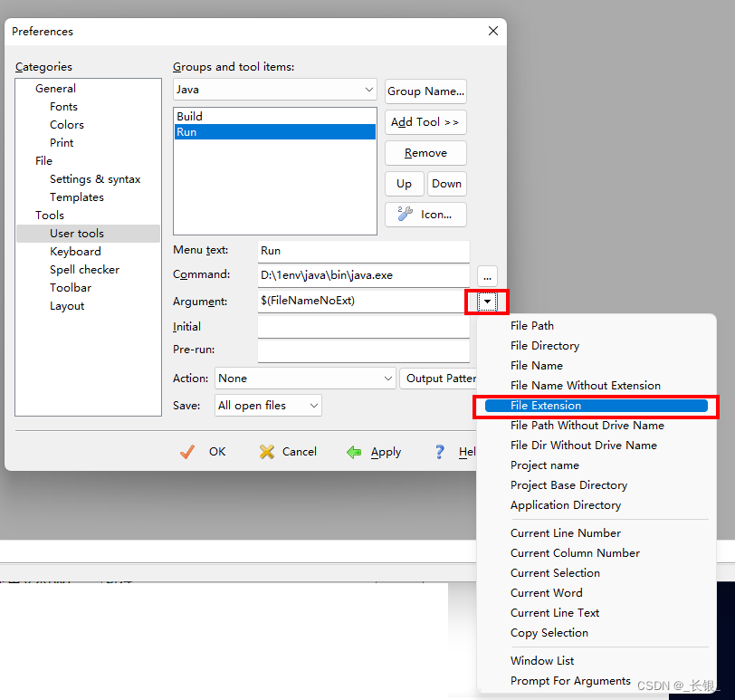Click the wrench Icon... button

[x=425, y=214]
